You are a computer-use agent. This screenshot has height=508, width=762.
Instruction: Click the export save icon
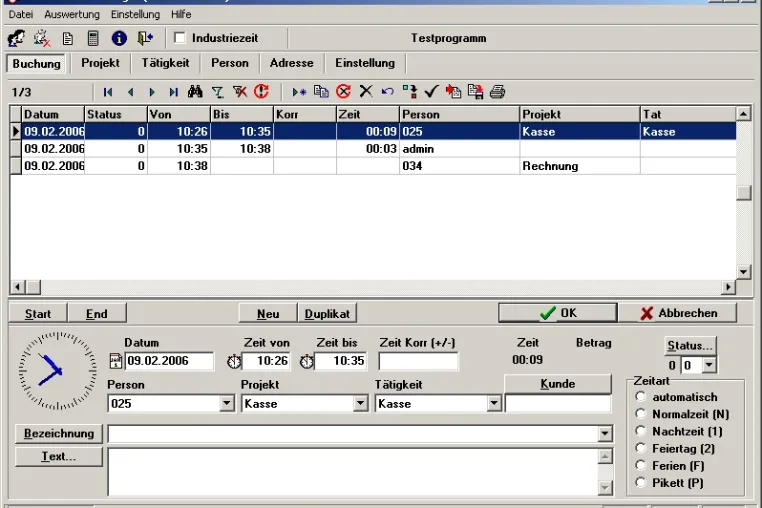[475, 91]
